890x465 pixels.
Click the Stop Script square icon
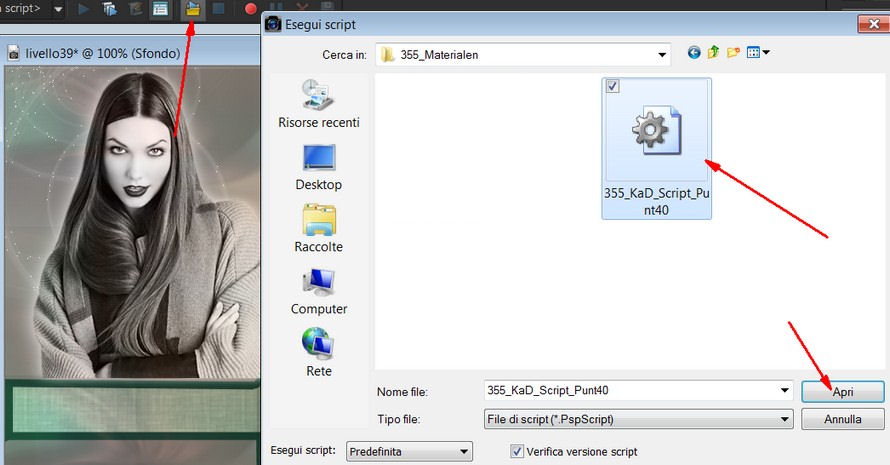[x=219, y=9]
